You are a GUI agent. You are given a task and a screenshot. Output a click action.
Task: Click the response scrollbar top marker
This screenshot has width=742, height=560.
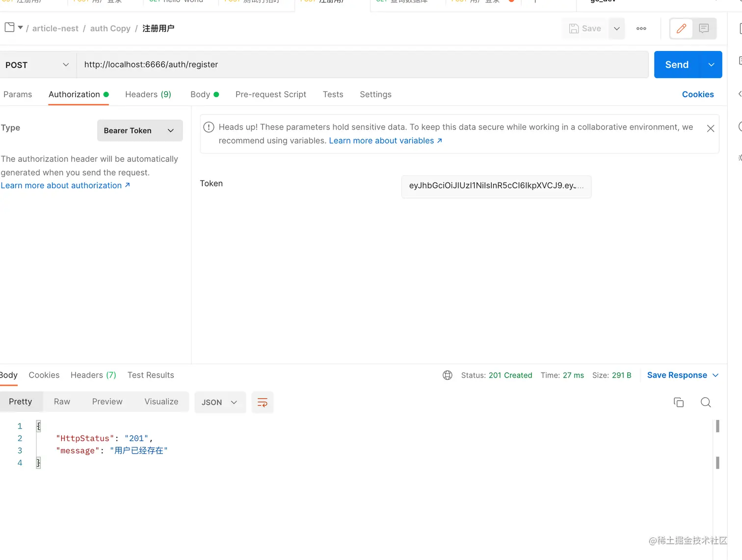pyautogui.click(x=717, y=426)
